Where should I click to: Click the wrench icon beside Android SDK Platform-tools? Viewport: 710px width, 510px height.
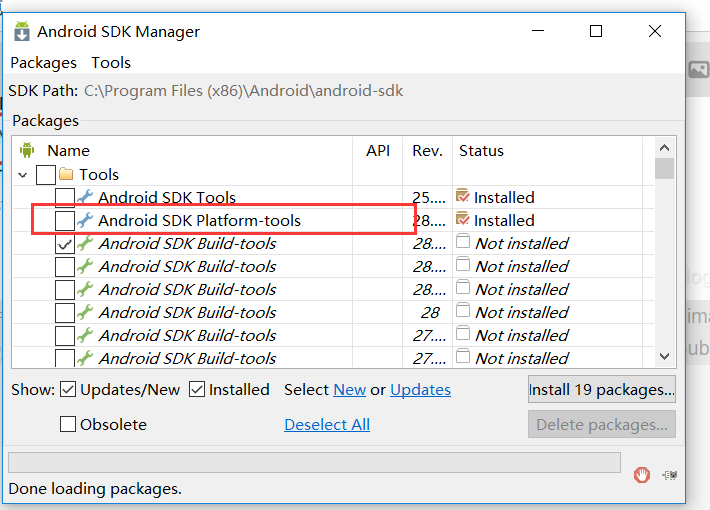pyautogui.click(x=85, y=220)
